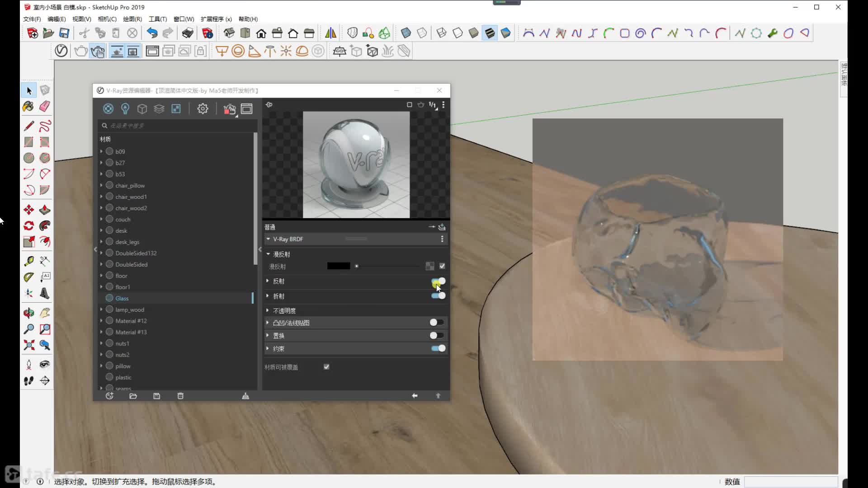The width and height of the screenshot is (868, 488).
Task: Click add material icon at bottom left
Action: [109, 396]
